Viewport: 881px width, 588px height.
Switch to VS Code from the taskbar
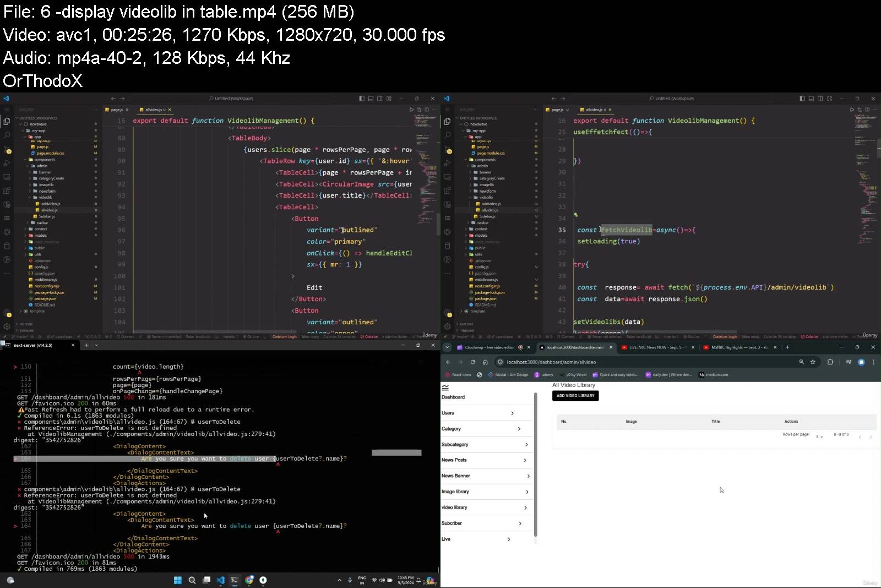[220, 580]
